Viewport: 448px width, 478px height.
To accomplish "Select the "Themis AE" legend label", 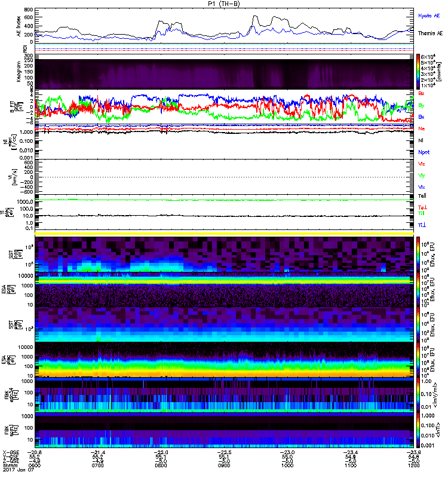I will [430, 33].
